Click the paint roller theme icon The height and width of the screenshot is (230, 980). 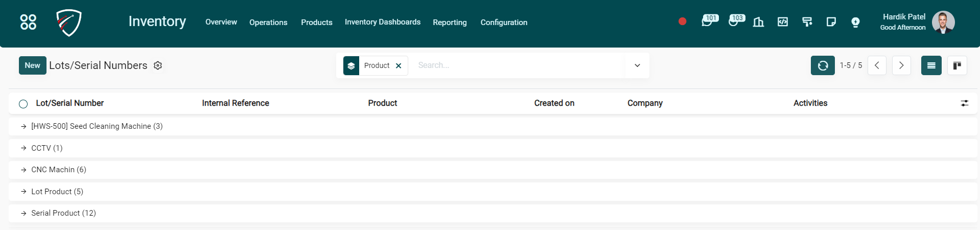tap(807, 22)
